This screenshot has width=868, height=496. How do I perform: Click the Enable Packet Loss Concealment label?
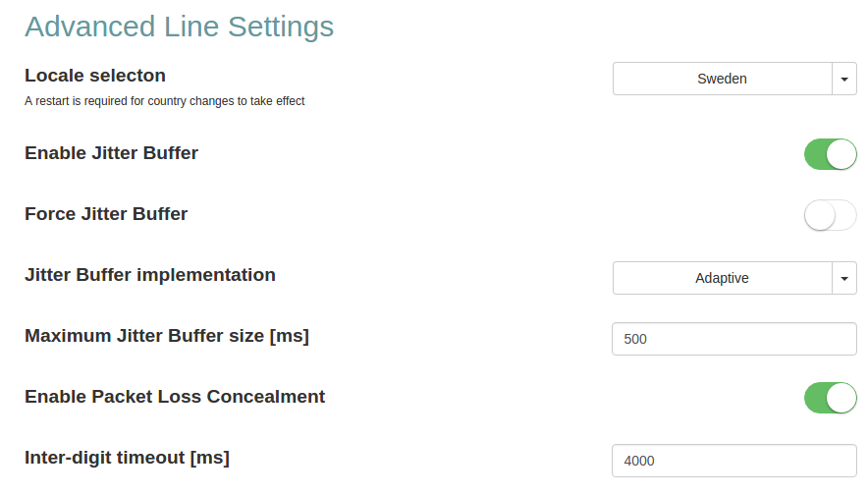pyautogui.click(x=174, y=397)
